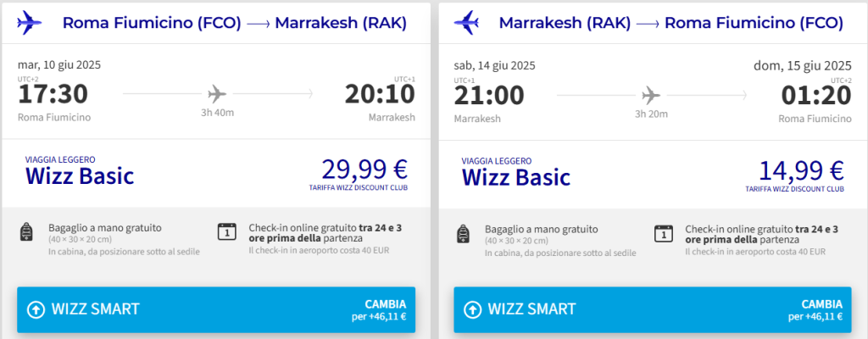
Task: Click the plane icon above 3h 40m duration
Action: point(217,94)
